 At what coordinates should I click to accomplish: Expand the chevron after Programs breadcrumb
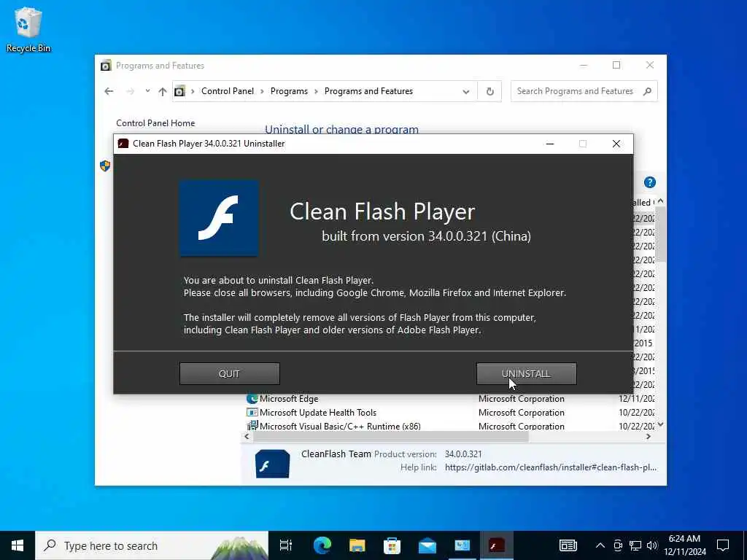click(316, 91)
